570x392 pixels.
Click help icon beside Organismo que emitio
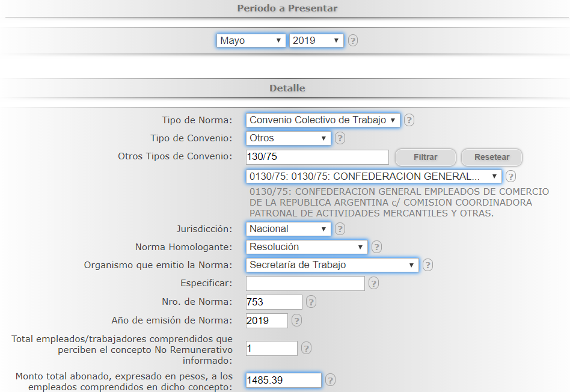[x=427, y=265]
